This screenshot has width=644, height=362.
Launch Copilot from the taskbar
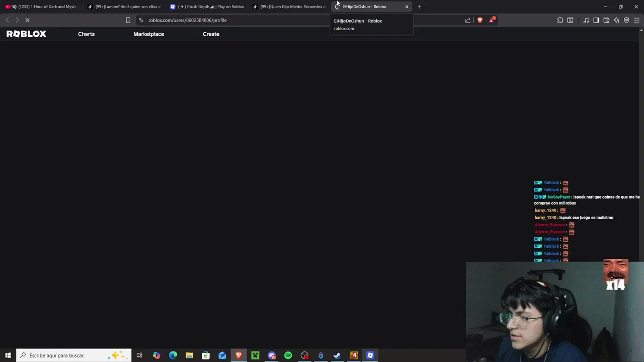[x=156, y=355]
